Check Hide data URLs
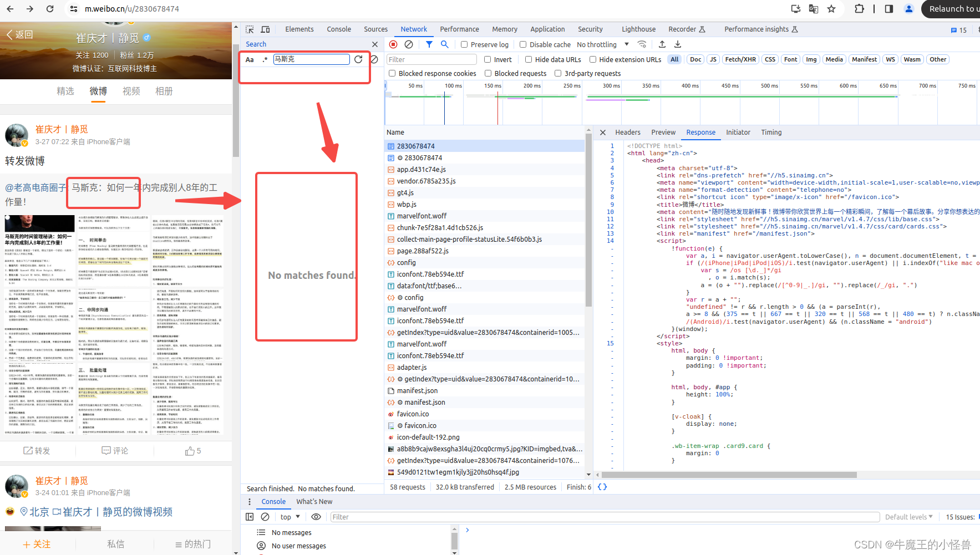This screenshot has height=555, width=980. click(x=529, y=59)
